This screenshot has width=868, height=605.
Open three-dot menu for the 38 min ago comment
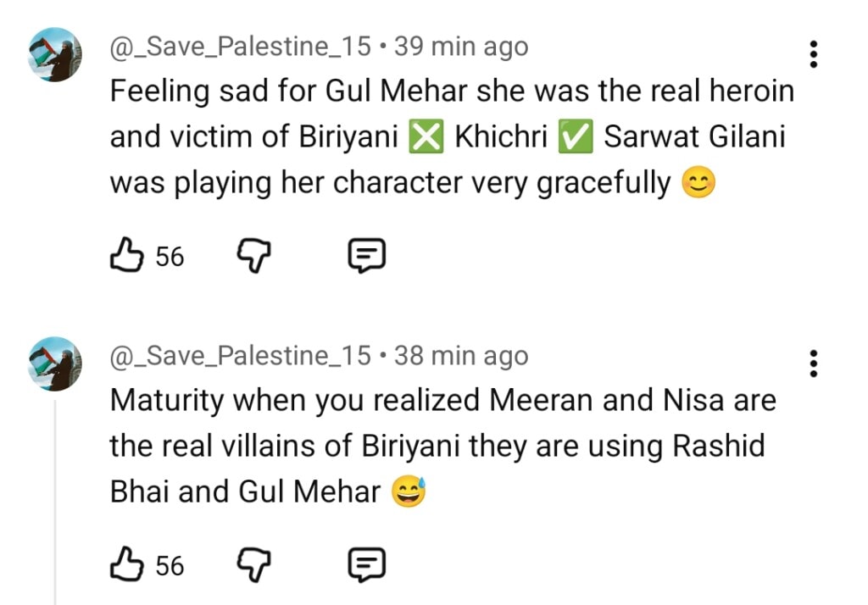click(x=814, y=363)
